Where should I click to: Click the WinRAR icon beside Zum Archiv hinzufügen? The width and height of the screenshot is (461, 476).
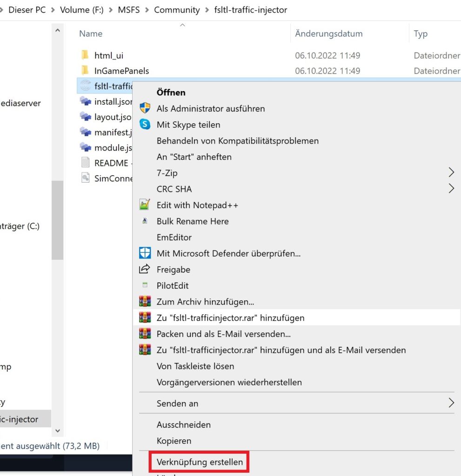pyautogui.click(x=145, y=302)
